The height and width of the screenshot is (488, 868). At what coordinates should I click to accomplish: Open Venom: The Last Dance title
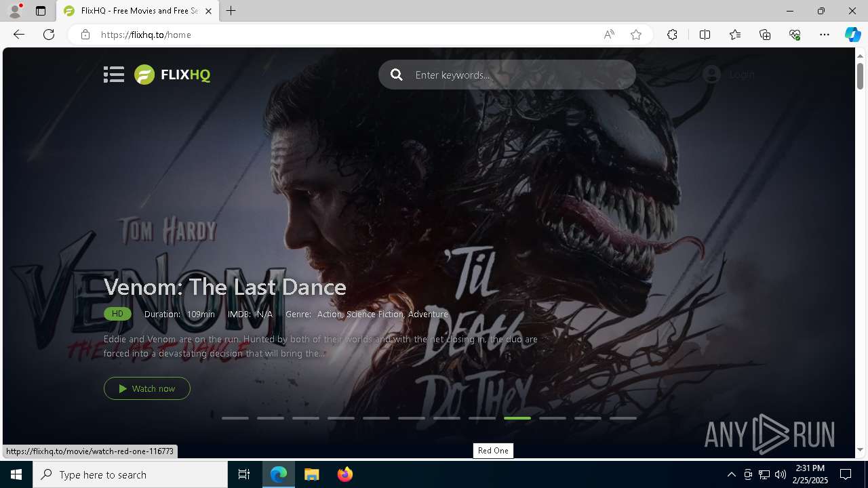click(x=225, y=287)
